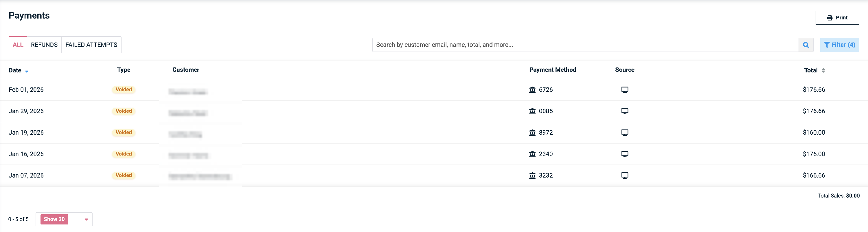Click the magnifying glass search icon
Image resolution: width=868 pixels, height=232 pixels.
(x=806, y=45)
